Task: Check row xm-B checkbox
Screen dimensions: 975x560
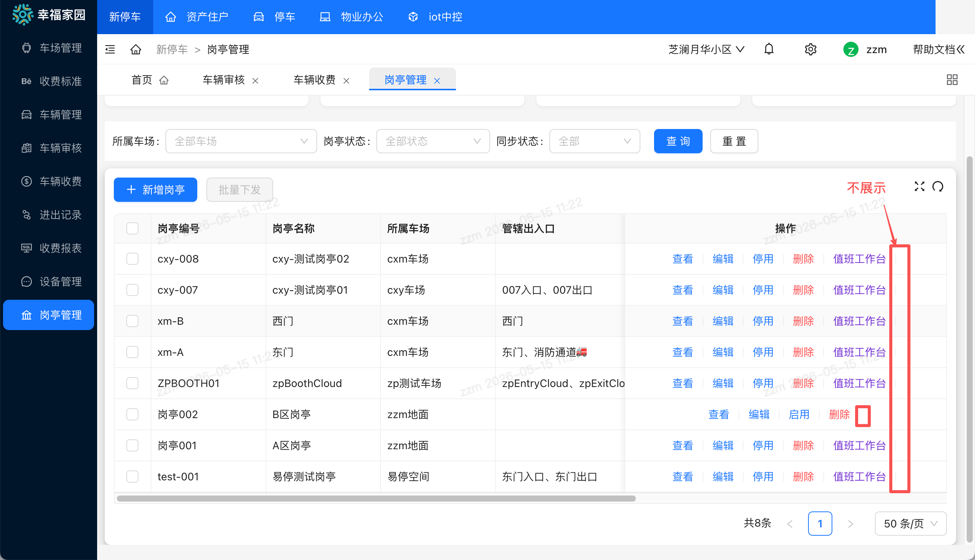Action: [132, 321]
